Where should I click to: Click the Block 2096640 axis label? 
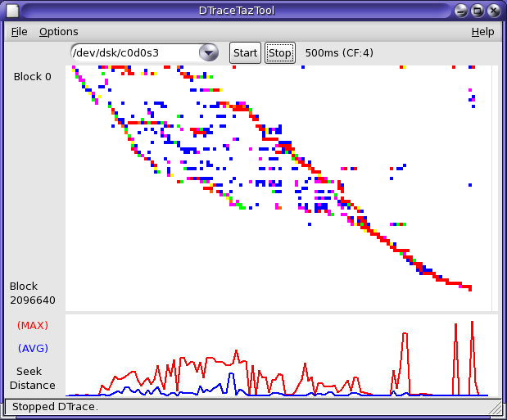point(33,293)
